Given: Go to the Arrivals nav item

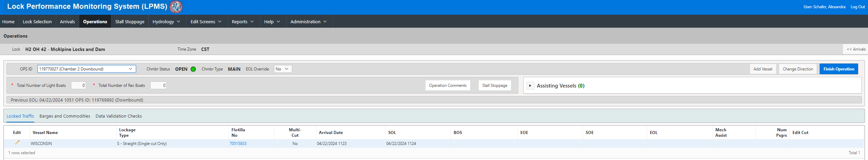Looking at the screenshot, I should pyautogui.click(x=67, y=22).
